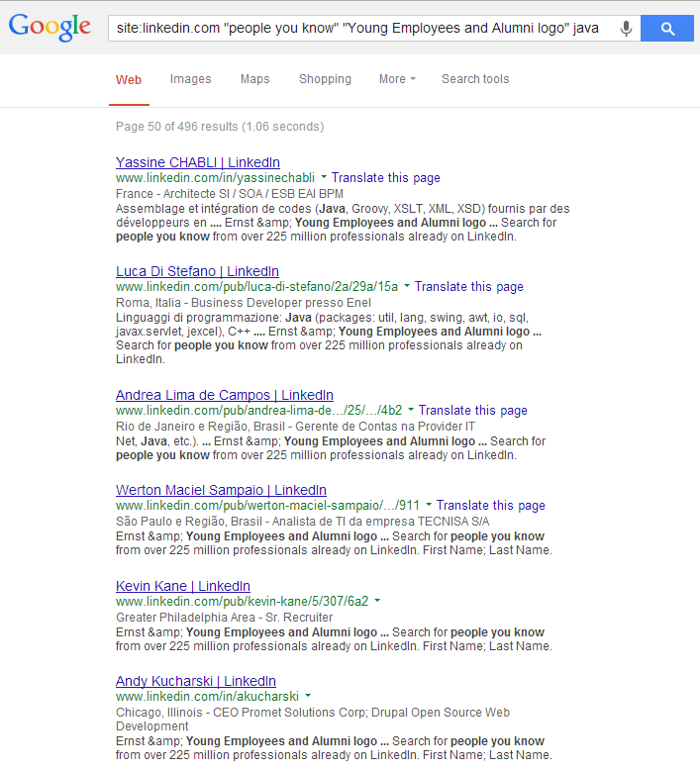Viewport: 700px width, 771px height.
Task: Expand arrow next to luca-di-stefano URL
Action: [407, 285]
